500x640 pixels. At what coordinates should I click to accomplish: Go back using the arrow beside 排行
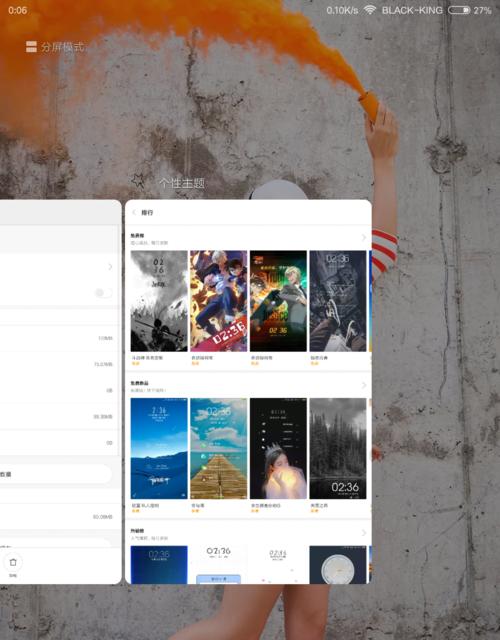[134, 213]
